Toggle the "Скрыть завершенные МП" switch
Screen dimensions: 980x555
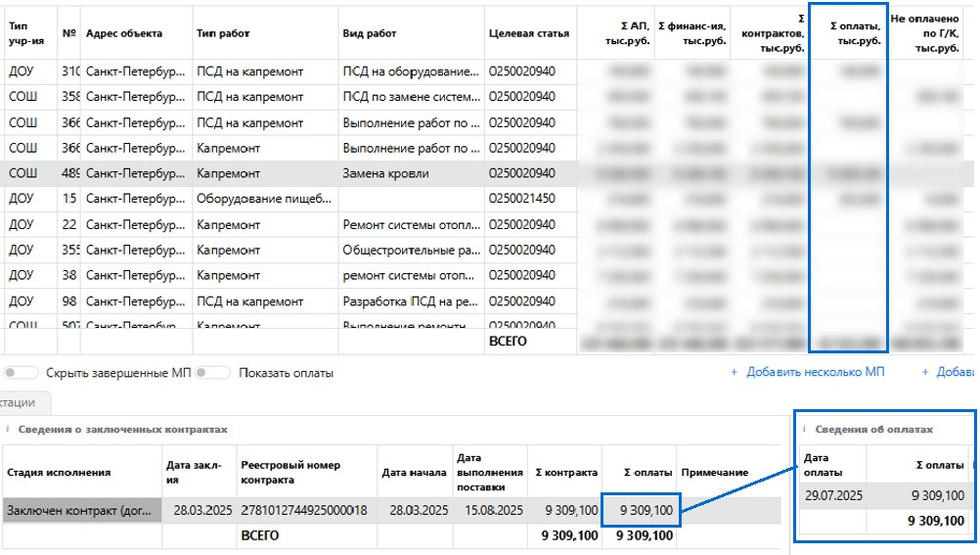[22, 373]
